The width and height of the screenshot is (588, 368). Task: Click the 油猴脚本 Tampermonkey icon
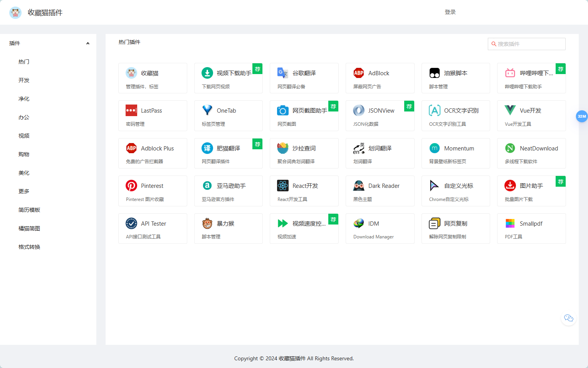[435, 73]
